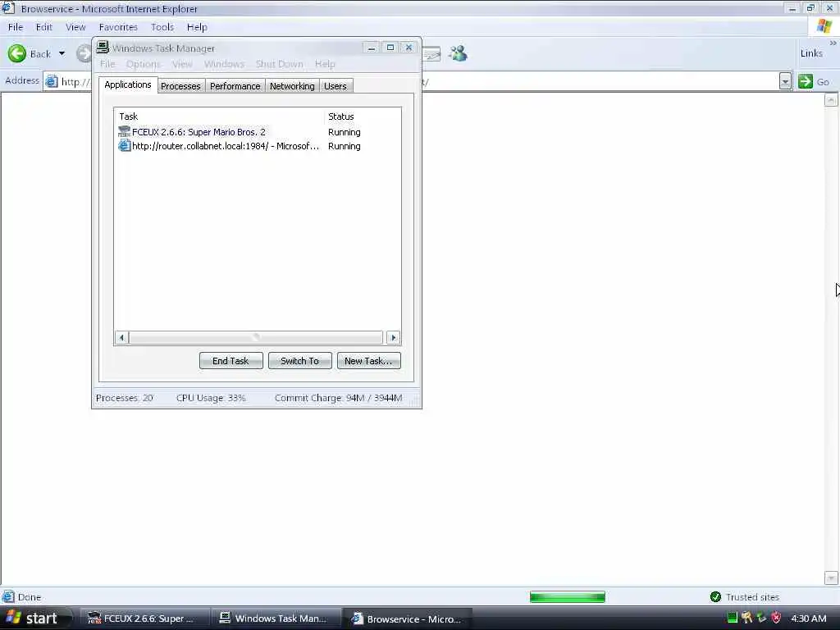Open the Windows menu in Task Manager
The image size is (840, 630).
[x=224, y=64]
